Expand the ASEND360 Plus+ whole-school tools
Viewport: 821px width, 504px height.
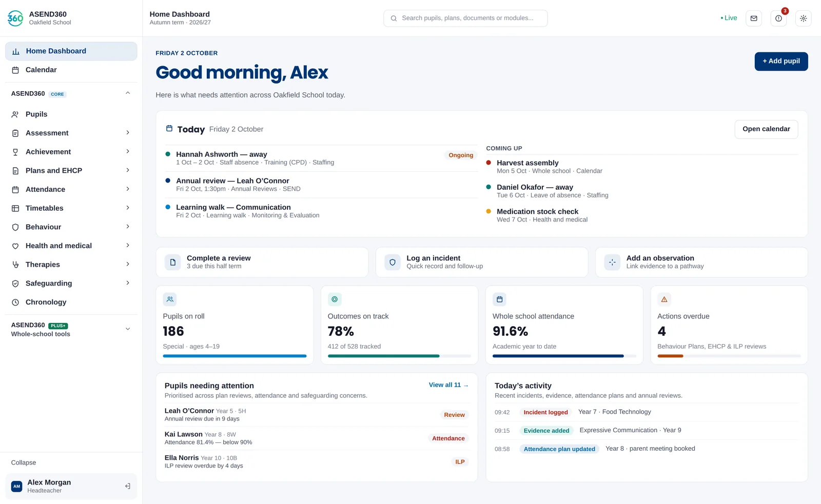coord(128,329)
